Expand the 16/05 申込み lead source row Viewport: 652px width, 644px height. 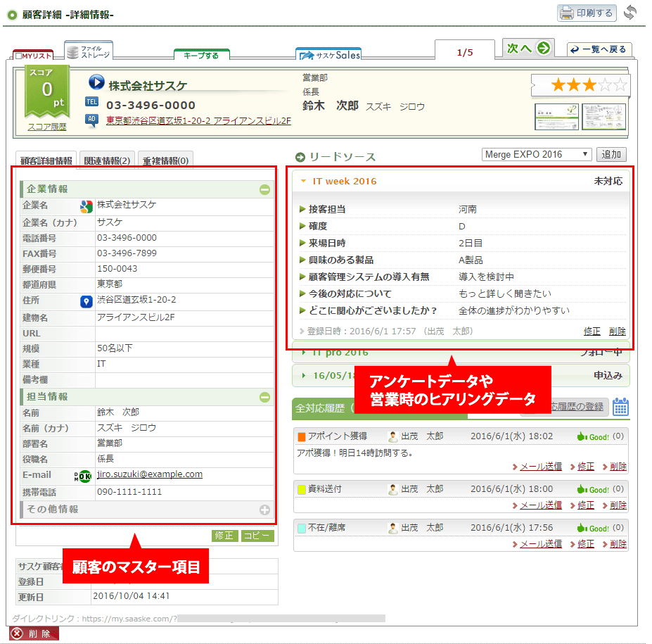304,376
